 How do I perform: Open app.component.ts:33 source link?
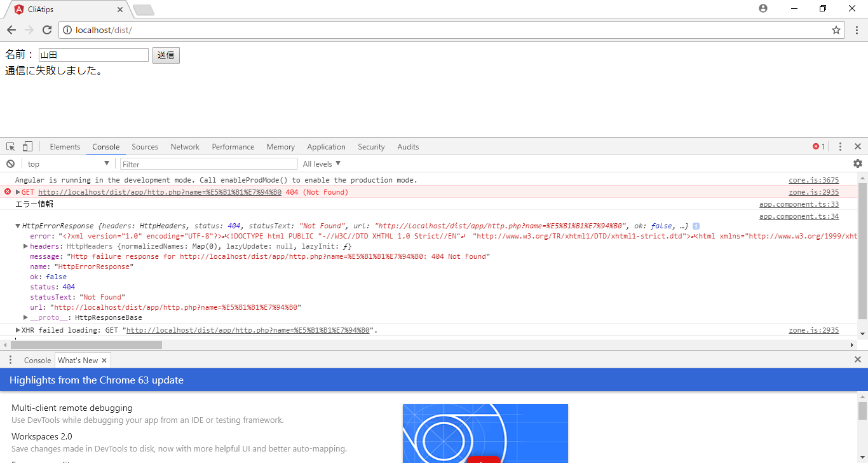tap(799, 204)
